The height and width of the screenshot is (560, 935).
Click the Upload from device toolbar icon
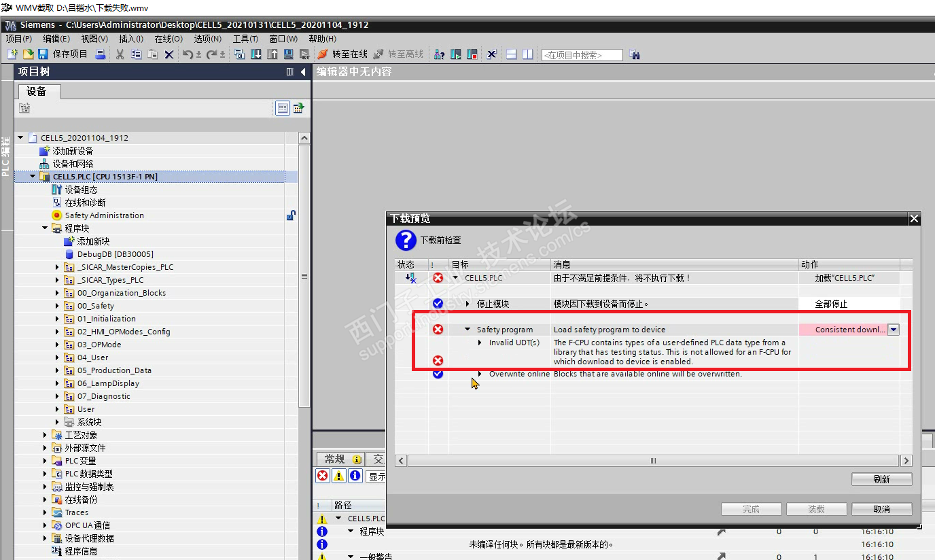pyautogui.click(x=272, y=54)
